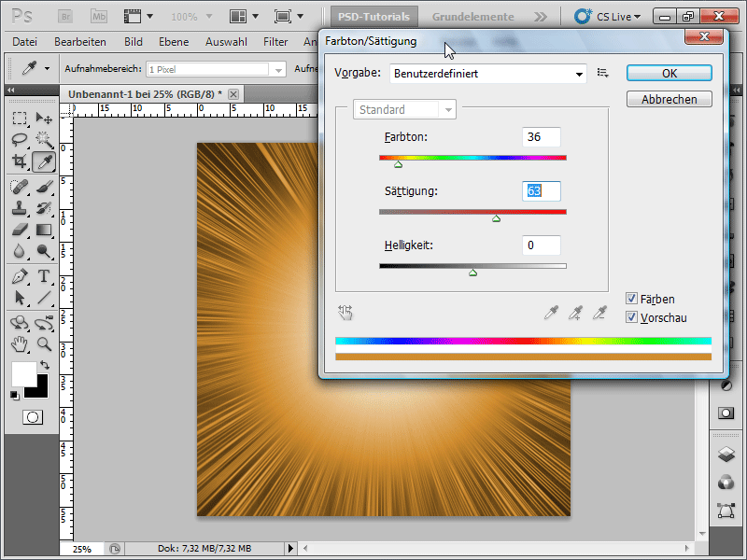Open the Auswahl menu
The width and height of the screenshot is (747, 560).
[226, 42]
